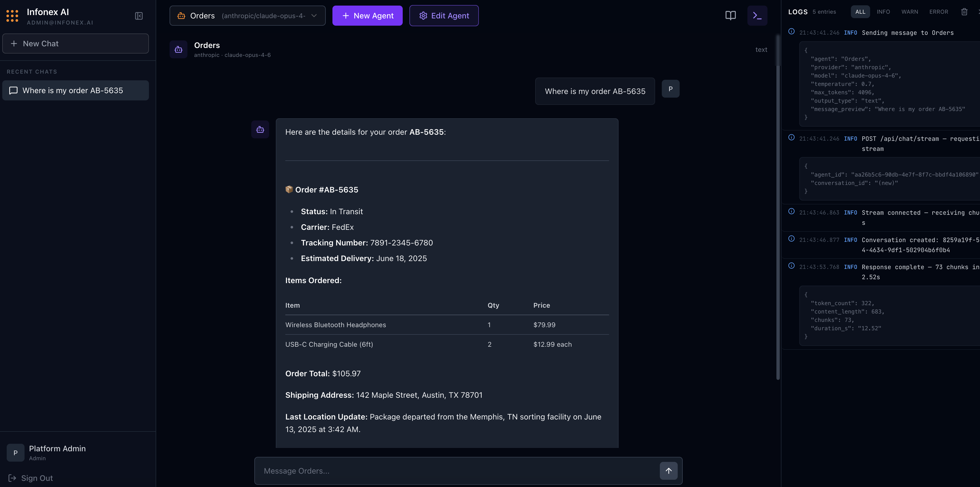980x487 pixels.
Task: Click the Sign Out option
Action: 37,478
